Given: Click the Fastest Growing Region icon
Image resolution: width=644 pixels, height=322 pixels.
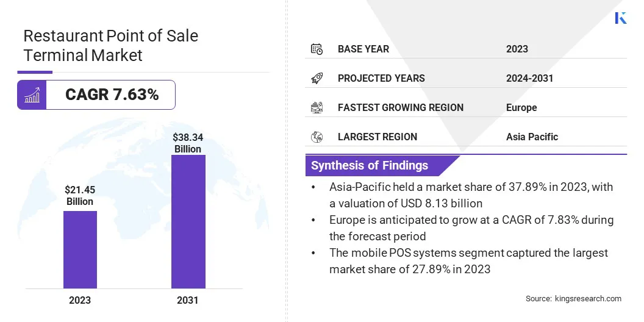Looking at the screenshot, I should point(317,107).
